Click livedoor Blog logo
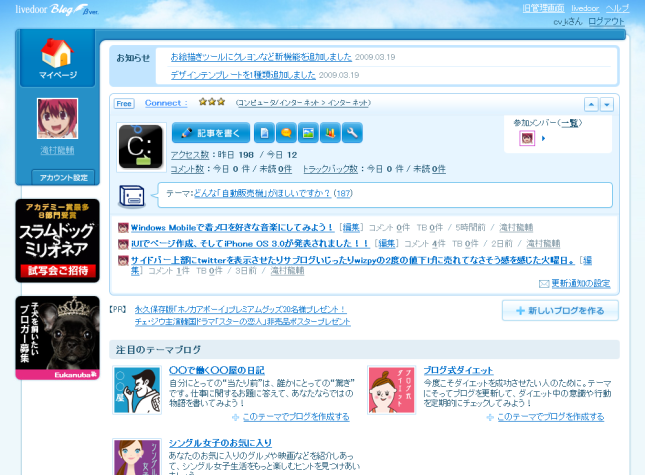645x475 pixels. point(57,9)
